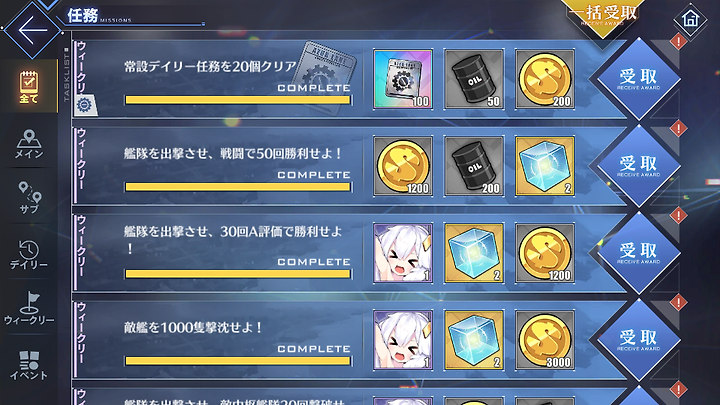Go back using the arrow icon
The height and width of the screenshot is (405, 720).
32,30
